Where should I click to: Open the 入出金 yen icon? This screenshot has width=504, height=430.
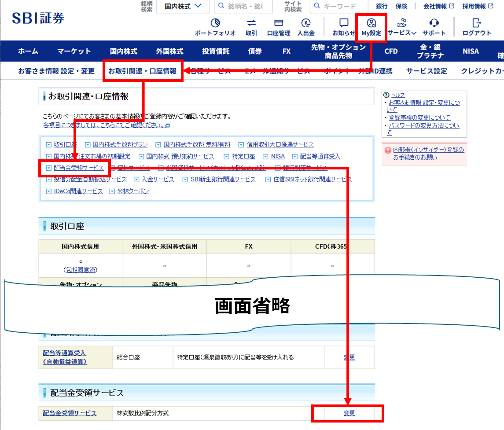pyautogui.click(x=306, y=23)
